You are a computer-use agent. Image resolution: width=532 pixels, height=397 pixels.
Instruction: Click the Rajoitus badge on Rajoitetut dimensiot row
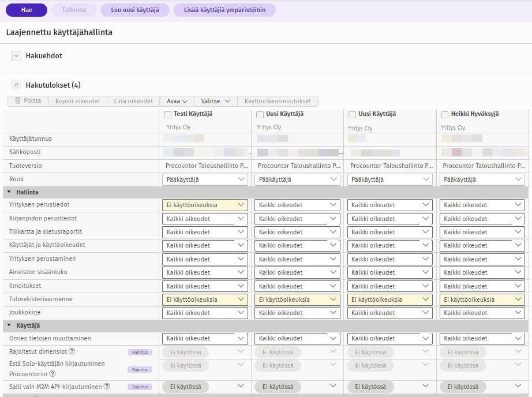140,352
